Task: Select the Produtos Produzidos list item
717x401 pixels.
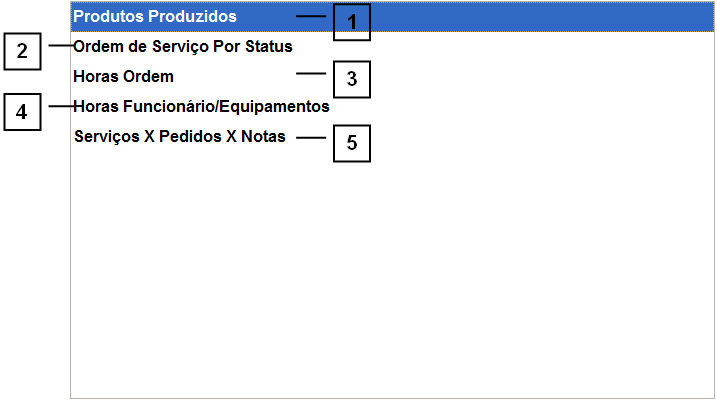Action: (x=155, y=17)
